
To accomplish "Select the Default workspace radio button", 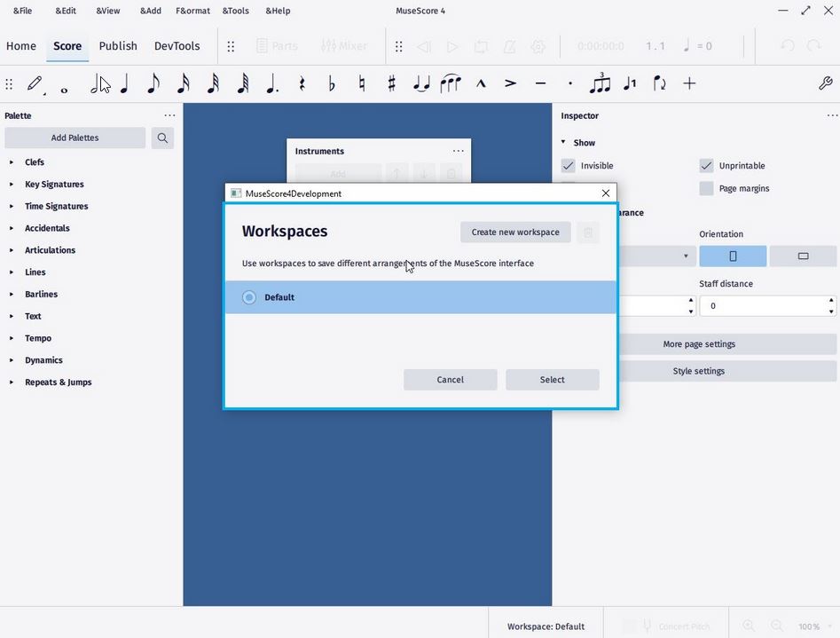I will [x=248, y=296].
